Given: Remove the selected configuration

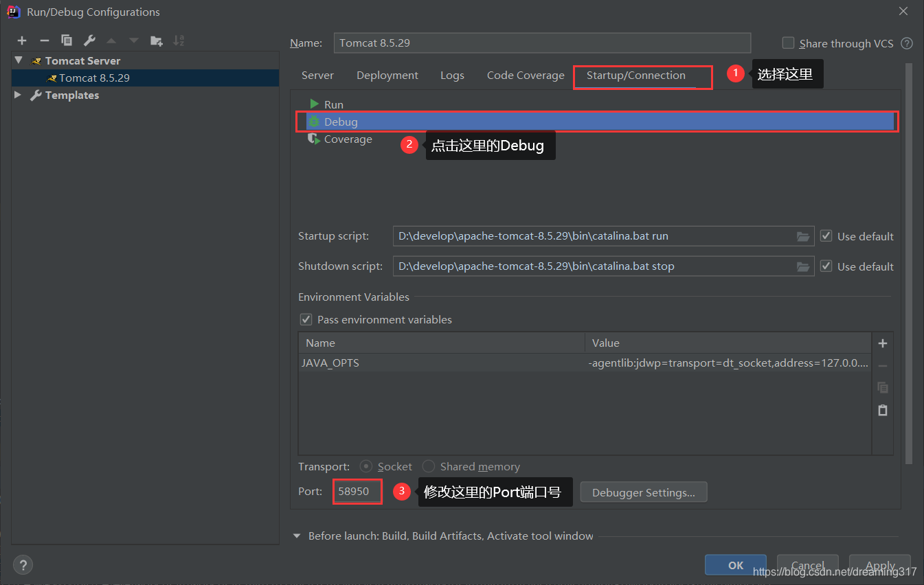Looking at the screenshot, I should [x=44, y=41].
